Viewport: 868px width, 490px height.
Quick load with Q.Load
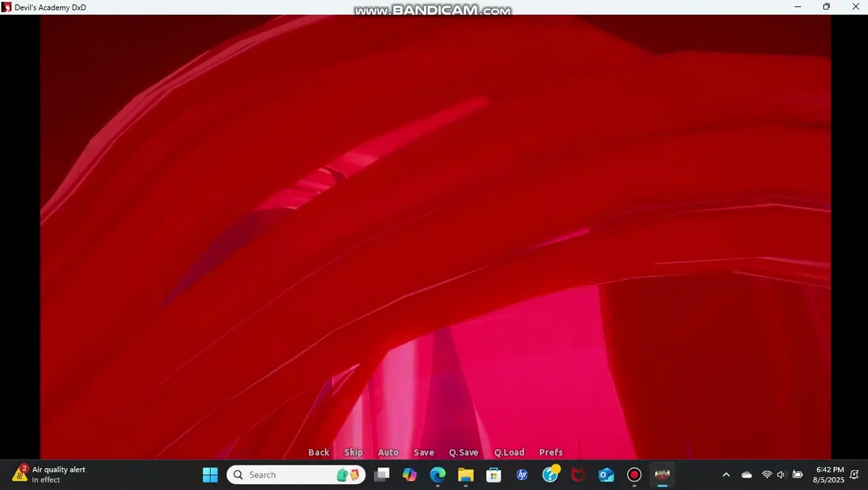509,452
